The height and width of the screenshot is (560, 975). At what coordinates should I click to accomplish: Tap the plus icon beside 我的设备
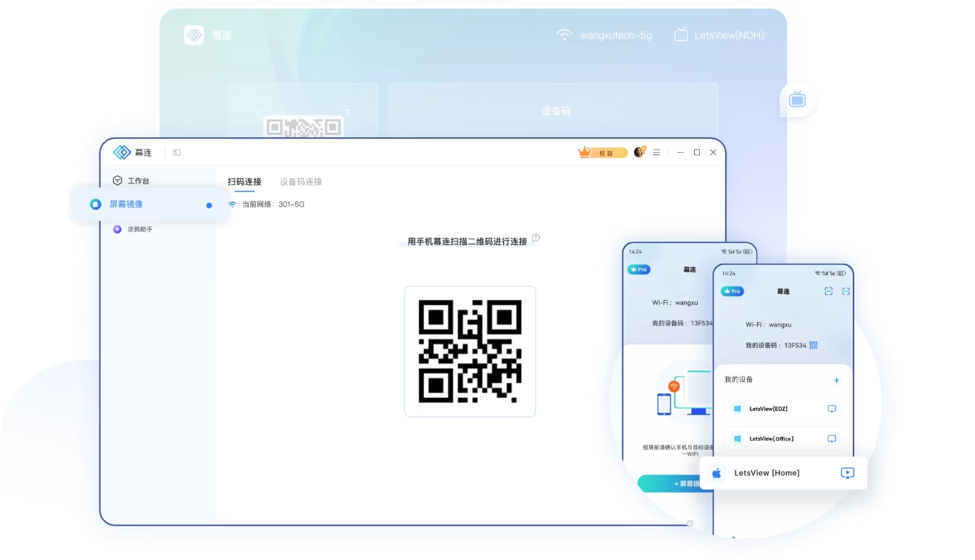(836, 380)
